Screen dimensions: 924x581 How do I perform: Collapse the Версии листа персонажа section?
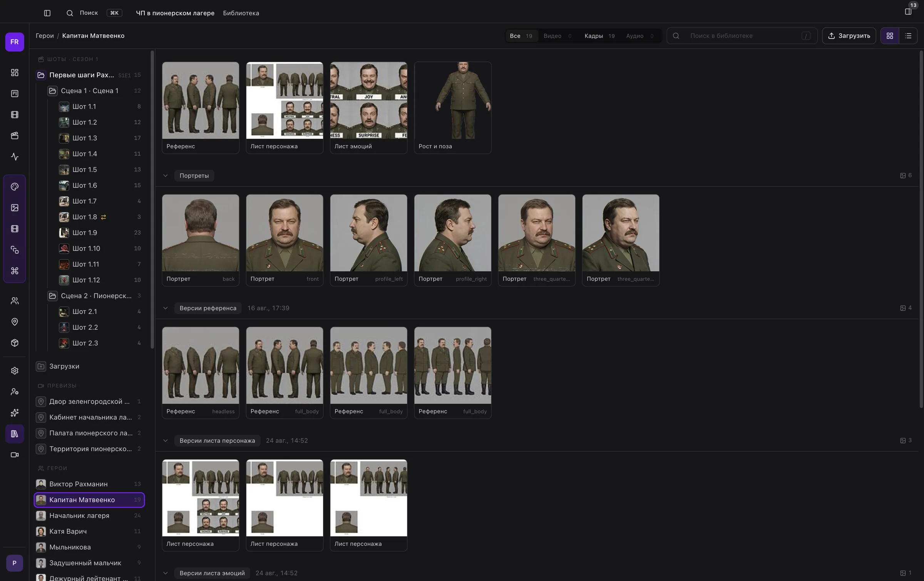point(166,441)
